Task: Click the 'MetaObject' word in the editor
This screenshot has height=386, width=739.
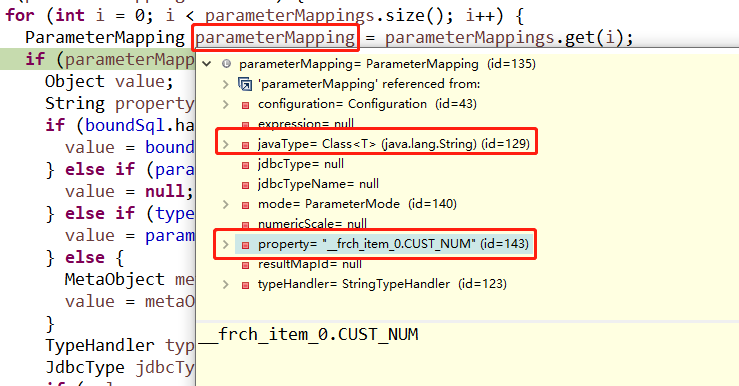Action: [115, 279]
